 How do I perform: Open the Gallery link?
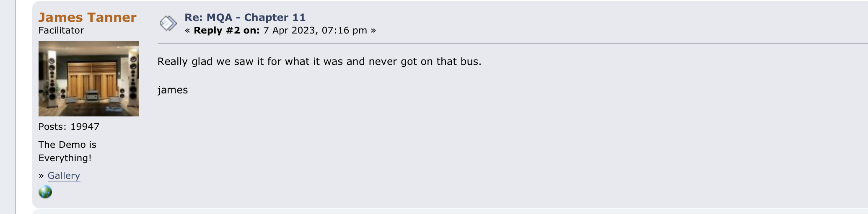[x=64, y=176]
